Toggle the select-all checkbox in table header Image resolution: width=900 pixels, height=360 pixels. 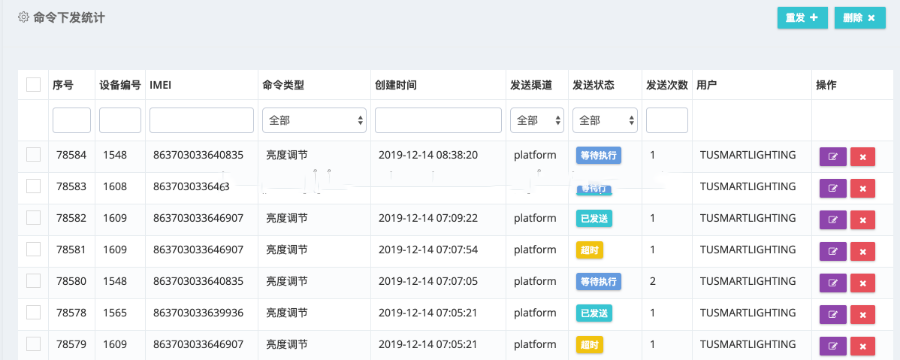click(x=33, y=85)
